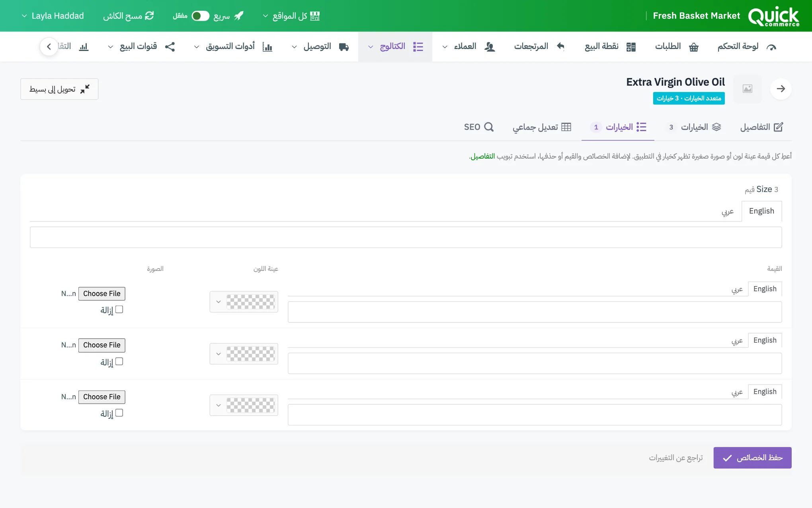Screen dimensions: 812x508
Task: Expand the marketing tools menu chevron
Action: coord(197,47)
